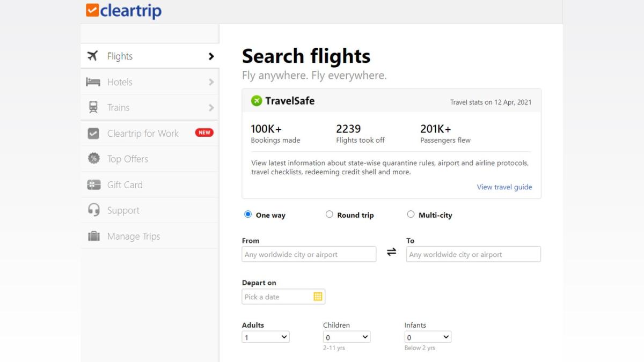Expand the Flights menu chevron
Viewport: 644px width, 362px height.
[211, 55]
